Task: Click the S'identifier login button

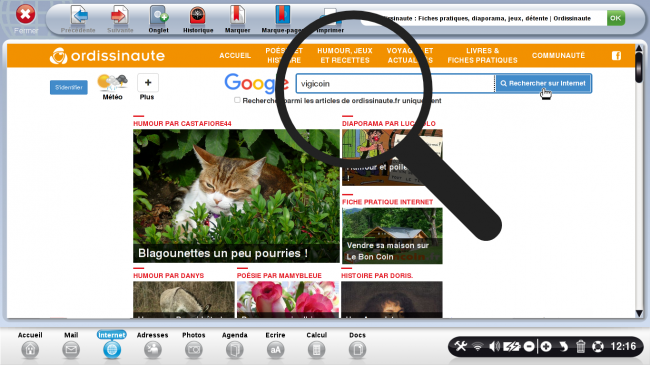Action: click(x=69, y=88)
